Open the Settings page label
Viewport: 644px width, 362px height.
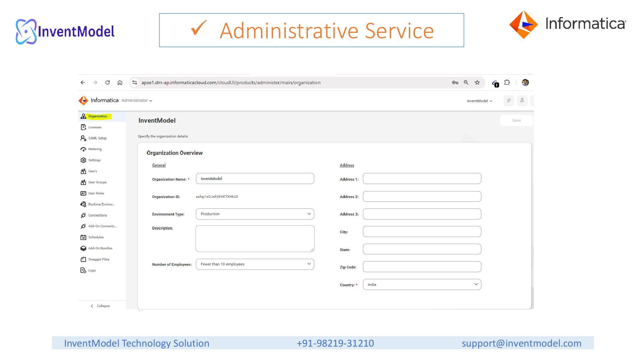(94, 160)
